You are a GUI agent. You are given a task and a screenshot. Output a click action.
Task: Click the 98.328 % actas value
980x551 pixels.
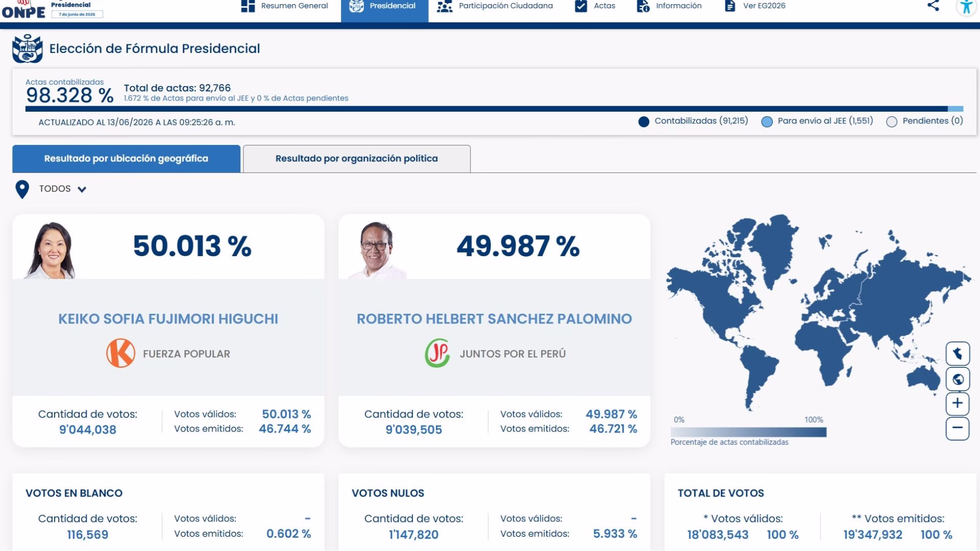70,95
